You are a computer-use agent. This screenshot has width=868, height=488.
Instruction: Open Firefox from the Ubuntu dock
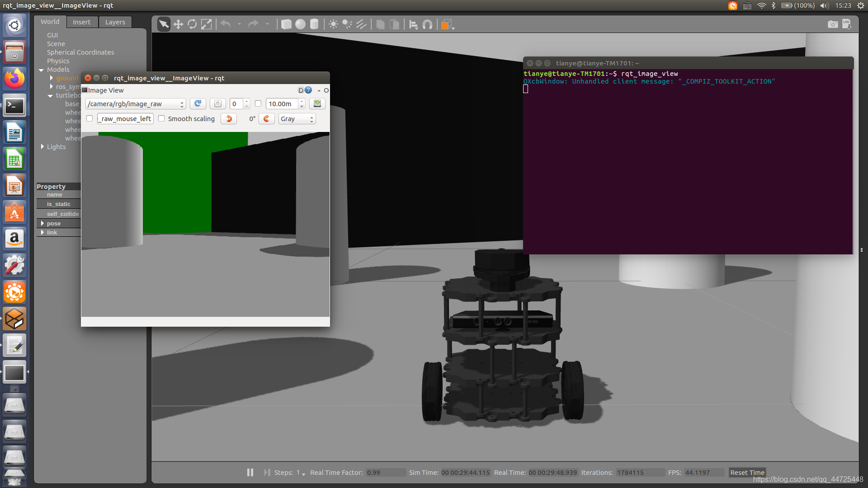click(x=14, y=79)
